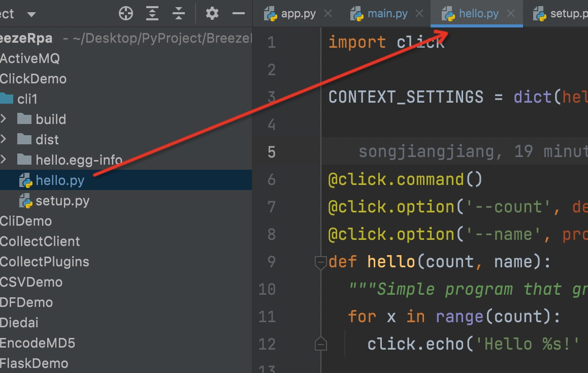Click the Select Opened File crosshair icon
The width and height of the screenshot is (588, 373).
point(125,13)
